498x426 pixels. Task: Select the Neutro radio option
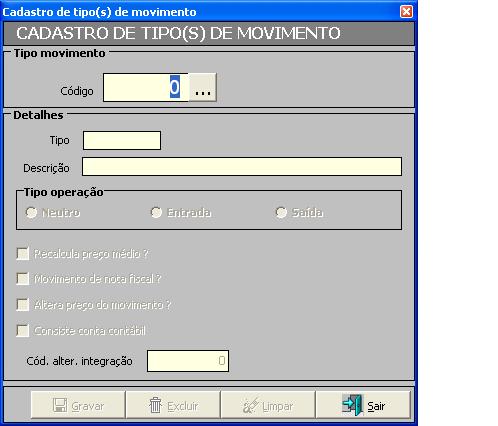click(31, 212)
